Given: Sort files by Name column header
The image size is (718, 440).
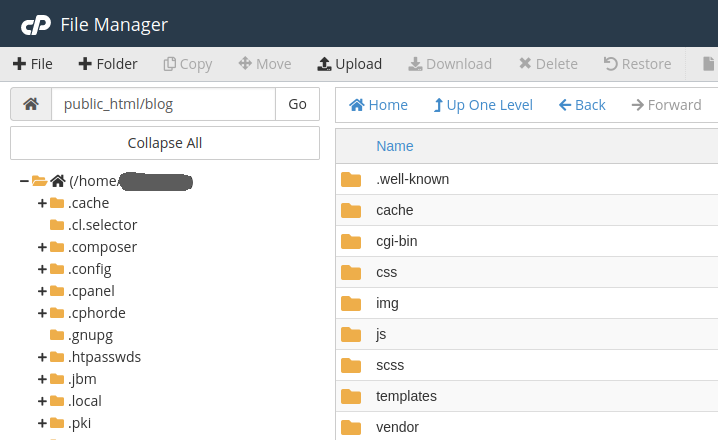Looking at the screenshot, I should [394, 146].
